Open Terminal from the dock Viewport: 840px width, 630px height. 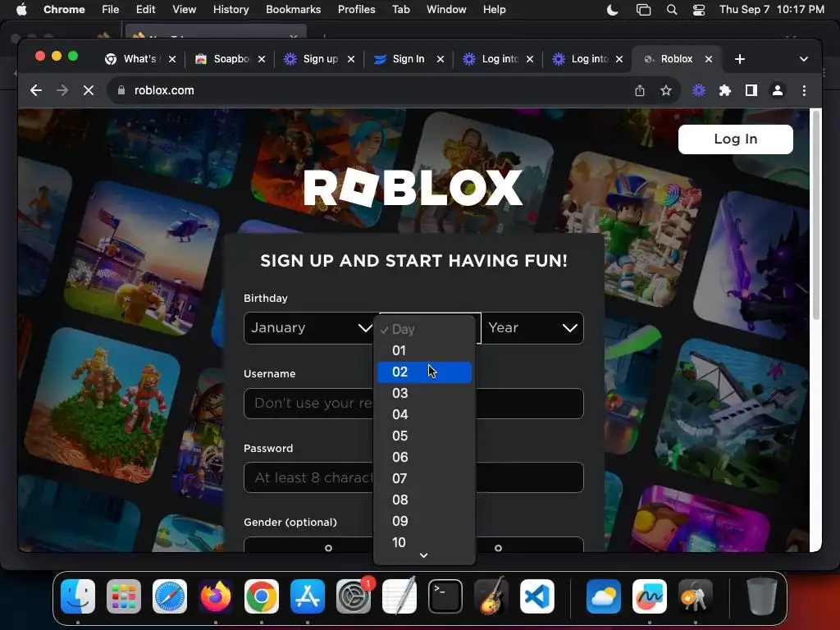point(445,596)
